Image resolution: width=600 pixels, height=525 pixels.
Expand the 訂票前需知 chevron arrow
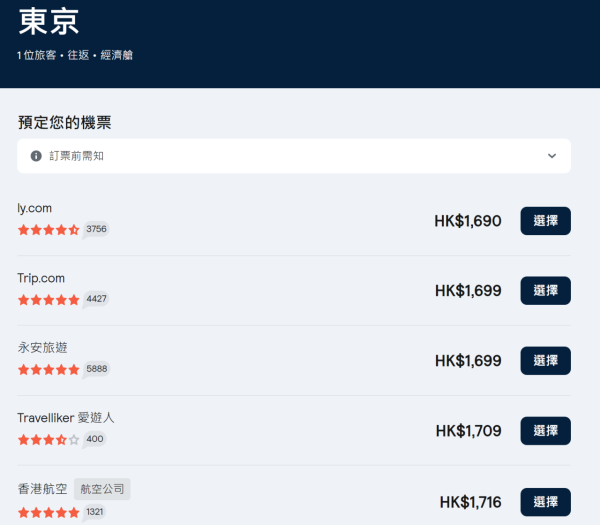coord(551,156)
